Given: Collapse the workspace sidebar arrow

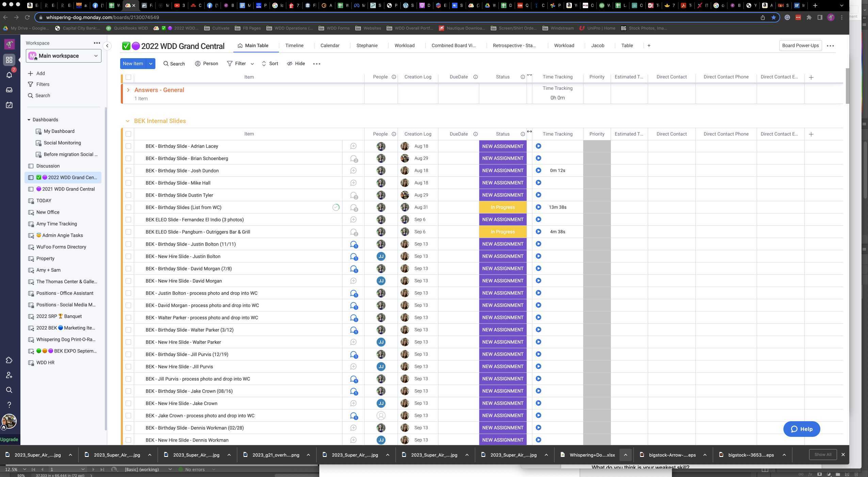Looking at the screenshot, I should click(x=107, y=46).
